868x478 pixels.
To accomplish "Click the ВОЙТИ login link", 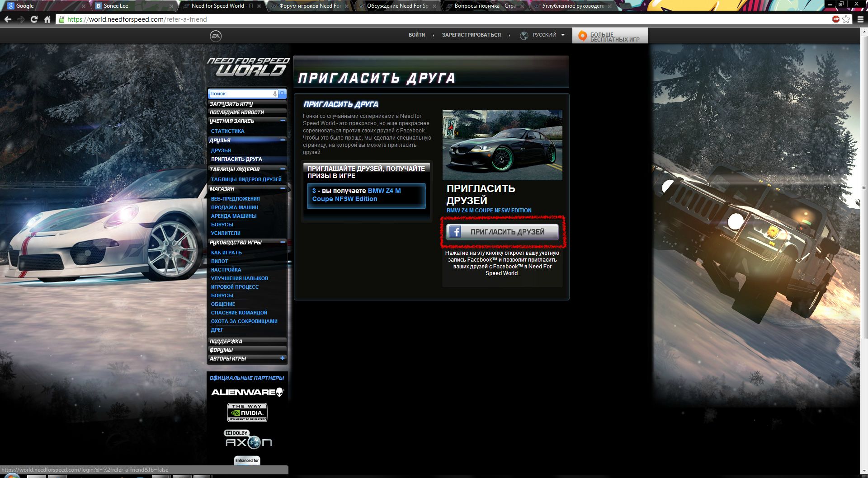I will pos(417,35).
